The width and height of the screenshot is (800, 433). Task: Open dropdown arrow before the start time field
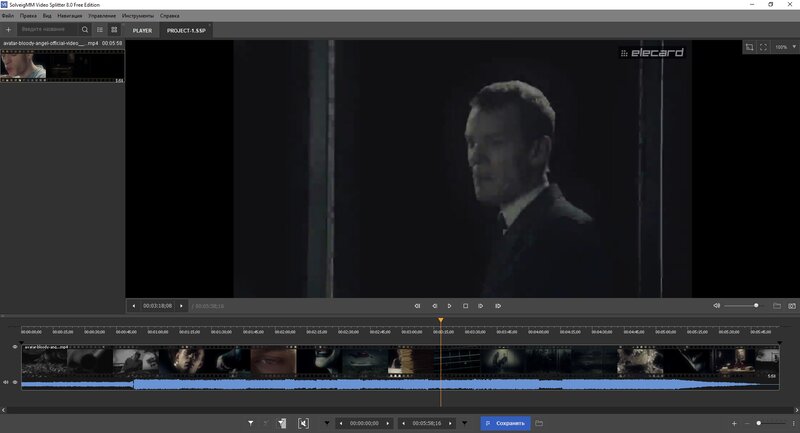point(327,423)
